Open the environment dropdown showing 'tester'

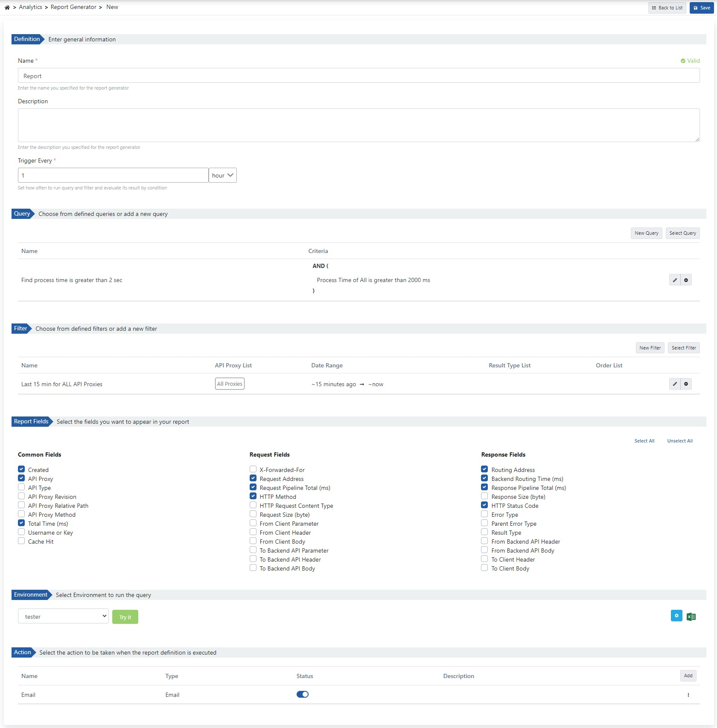click(x=63, y=616)
